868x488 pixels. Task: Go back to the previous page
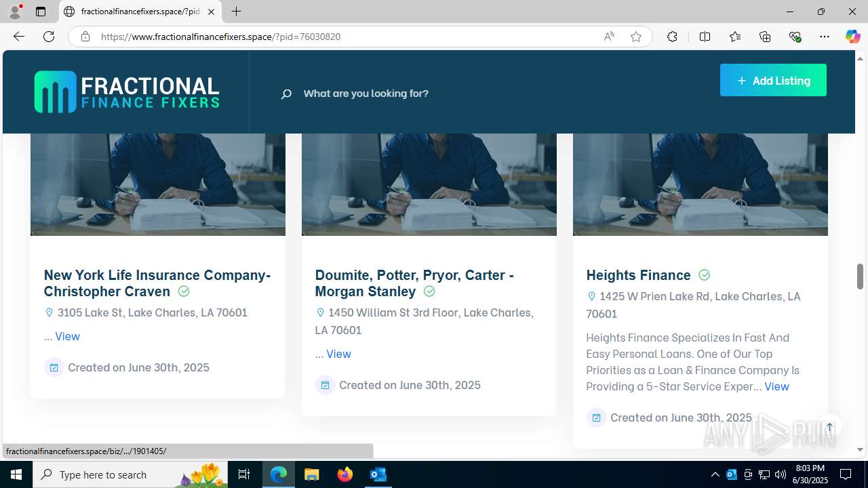coord(19,37)
